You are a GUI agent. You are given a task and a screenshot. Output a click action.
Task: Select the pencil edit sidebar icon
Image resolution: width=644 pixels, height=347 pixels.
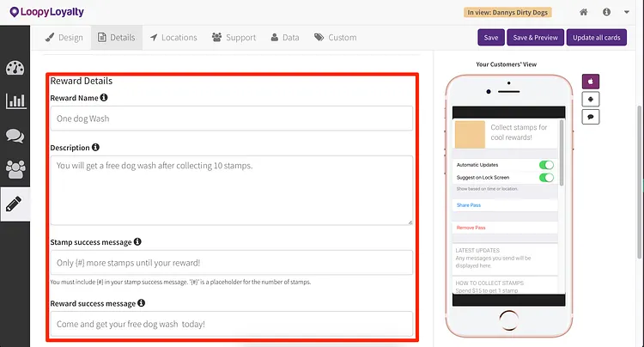(x=14, y=204)
